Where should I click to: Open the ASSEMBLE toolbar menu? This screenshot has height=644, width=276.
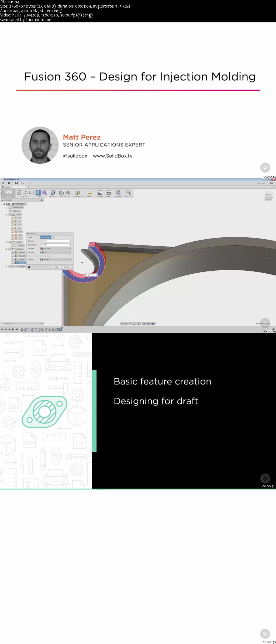pos(64,196)
